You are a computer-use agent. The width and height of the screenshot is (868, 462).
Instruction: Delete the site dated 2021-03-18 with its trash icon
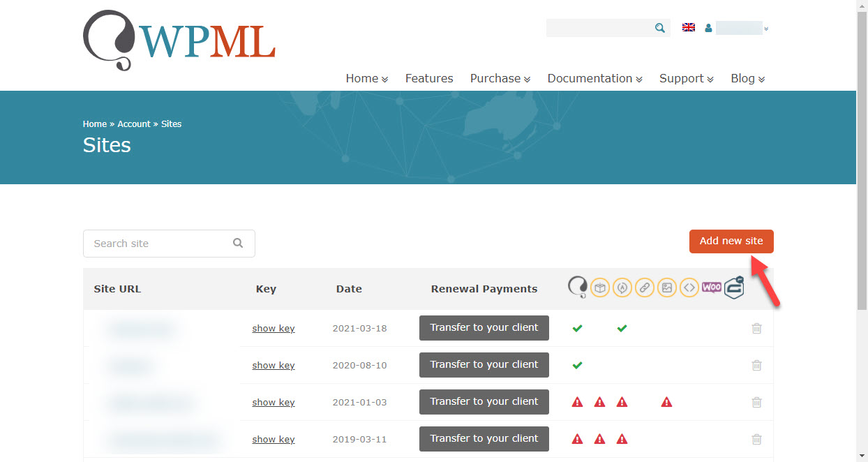[x=756, y=328]
